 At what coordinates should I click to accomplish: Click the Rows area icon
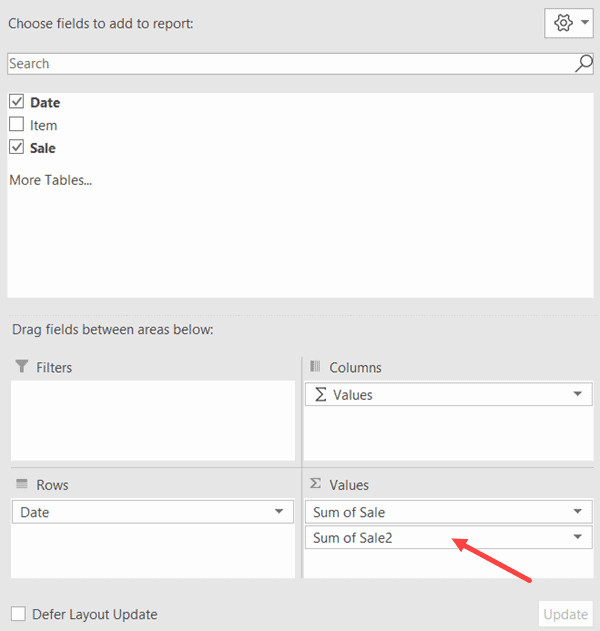coord(22,485)
